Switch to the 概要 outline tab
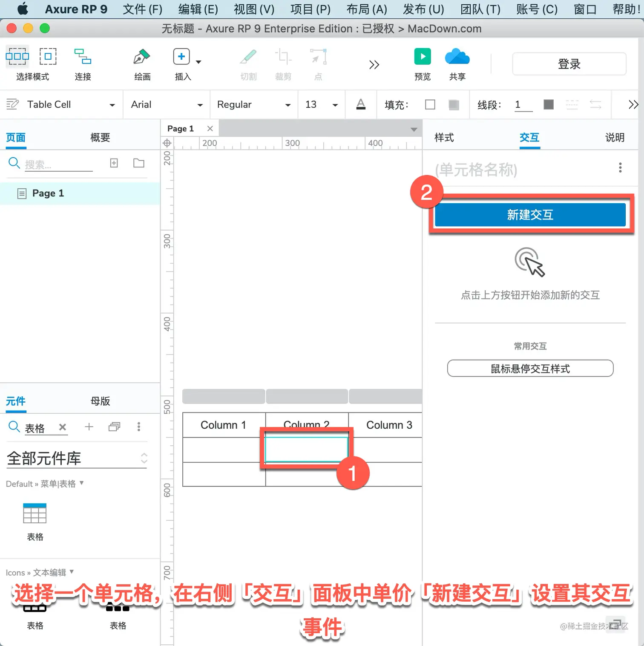 (100, 138)
